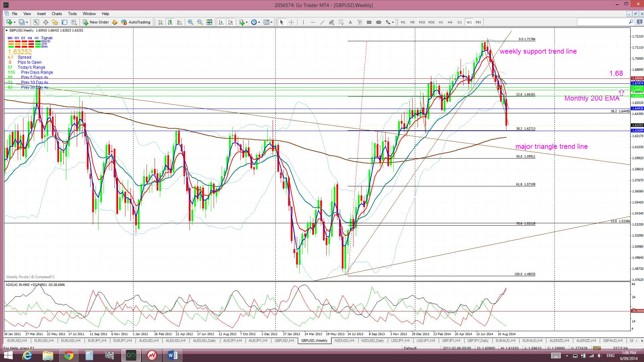Click the Zoom In magnifier icon

pos(191,22)
